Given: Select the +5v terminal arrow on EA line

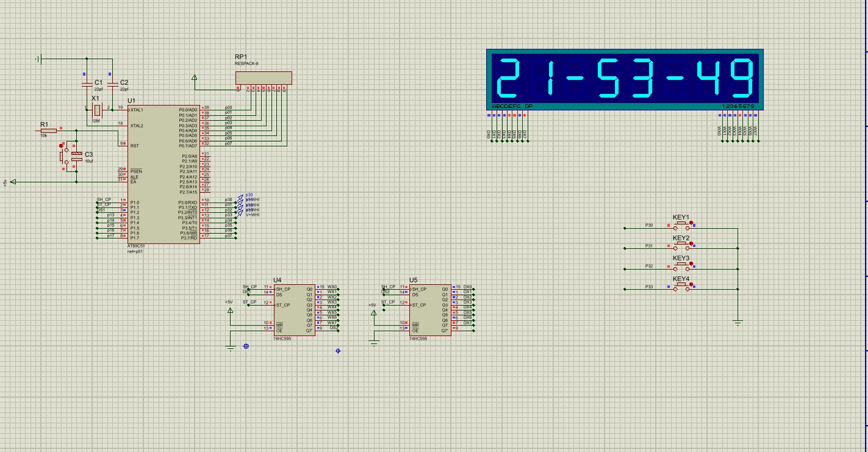Looking at the screenshot, I should [13, 182].
